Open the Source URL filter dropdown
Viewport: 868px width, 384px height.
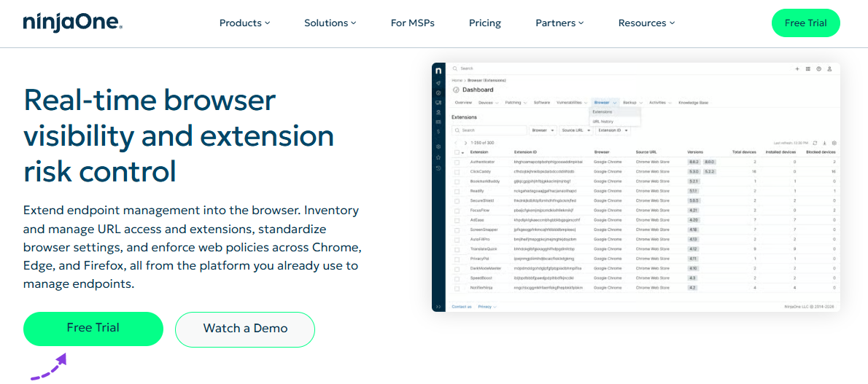(x=576, y=130)
